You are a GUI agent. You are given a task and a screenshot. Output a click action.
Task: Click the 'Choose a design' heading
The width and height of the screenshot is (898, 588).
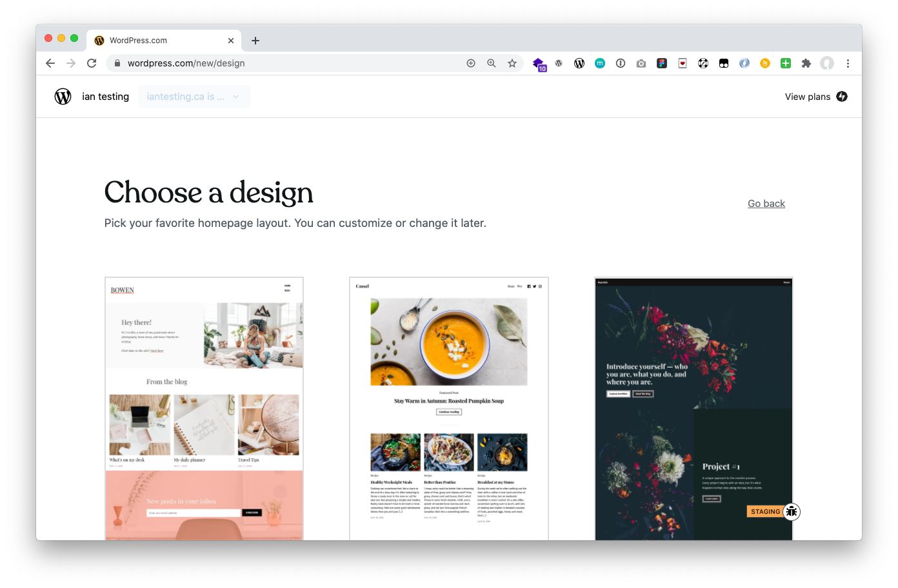tap(208, 192)
